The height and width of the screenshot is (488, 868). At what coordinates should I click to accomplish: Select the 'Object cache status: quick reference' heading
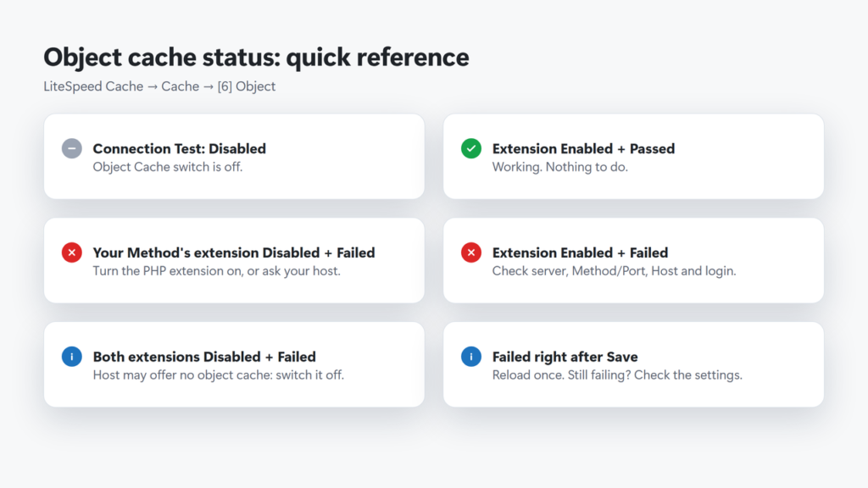click(256, 58)
